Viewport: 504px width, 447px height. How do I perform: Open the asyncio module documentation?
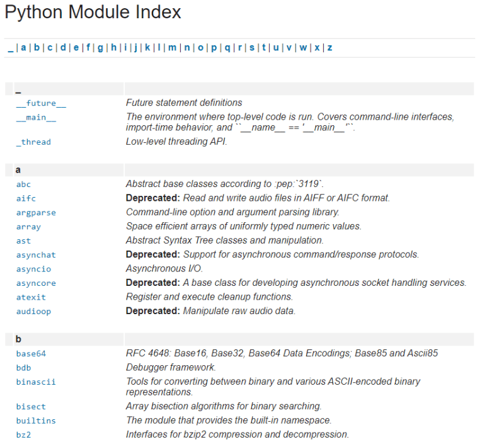click(31, 269)
